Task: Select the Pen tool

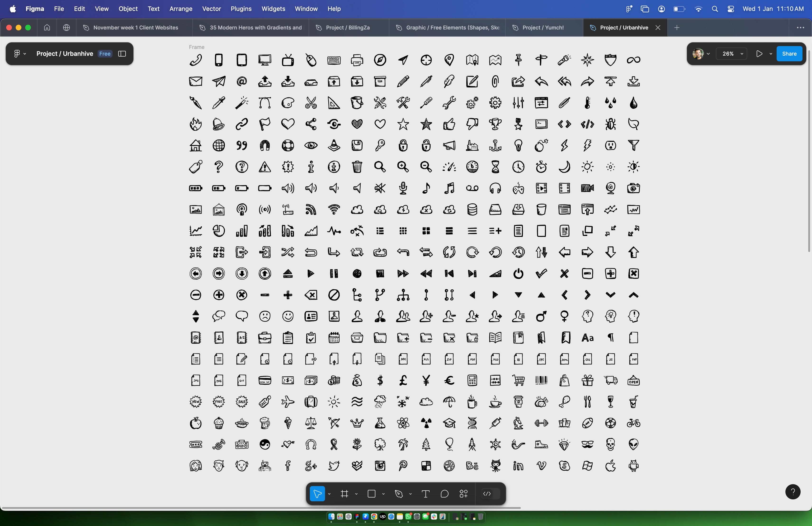Action: point(398,494)
